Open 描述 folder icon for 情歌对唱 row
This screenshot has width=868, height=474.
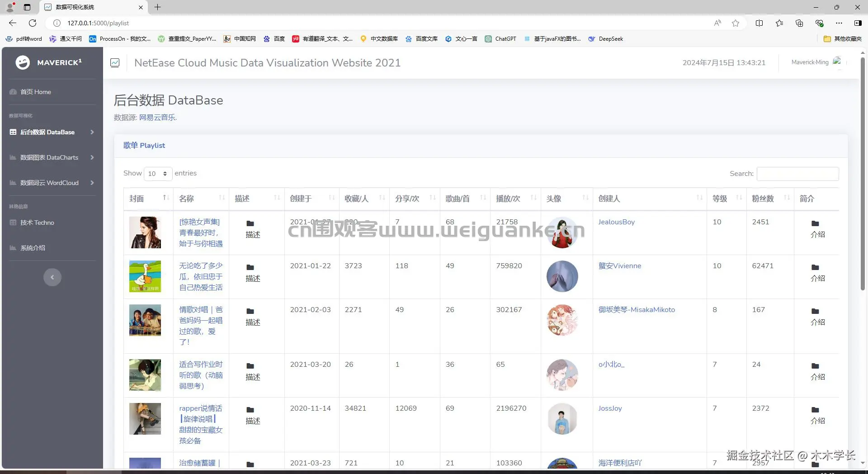(x=250, y=311)
